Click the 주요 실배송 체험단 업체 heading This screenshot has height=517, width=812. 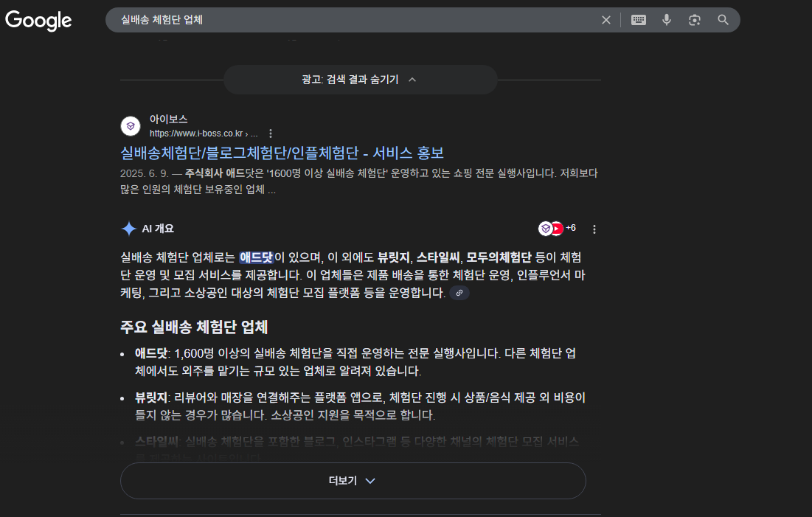pyautogui.click(x=194, y=327)
